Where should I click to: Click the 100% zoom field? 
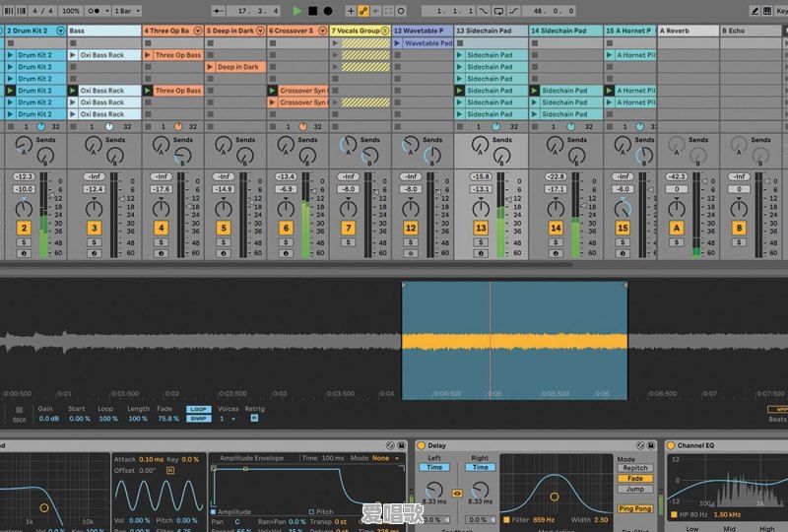pos(71,11)
